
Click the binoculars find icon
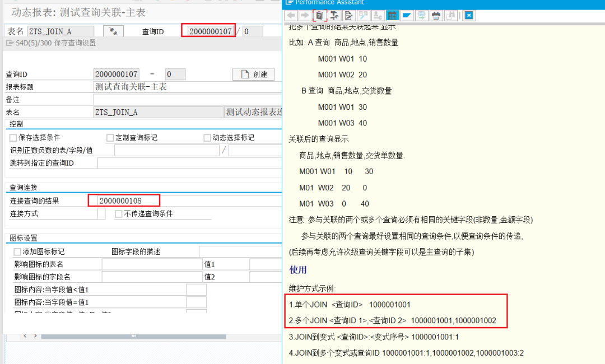(x=450, y=16)
